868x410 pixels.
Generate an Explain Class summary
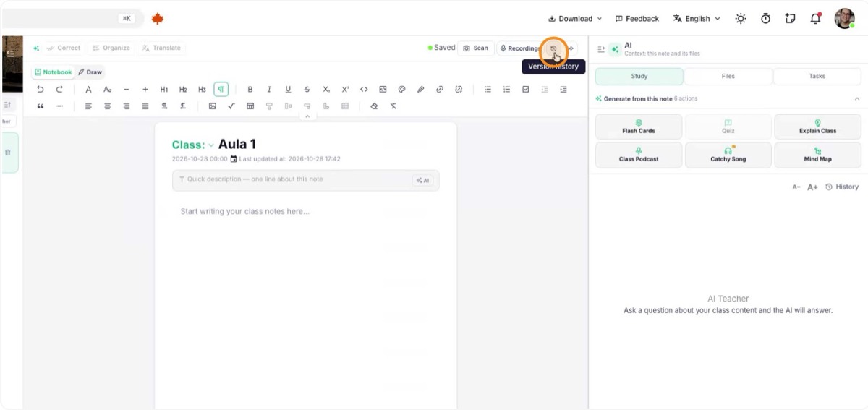click(x=817, y=127)
